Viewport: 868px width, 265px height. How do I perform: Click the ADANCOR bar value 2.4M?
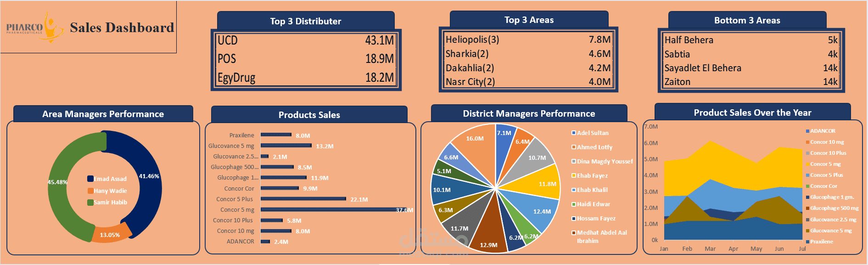tap(281, 242)
